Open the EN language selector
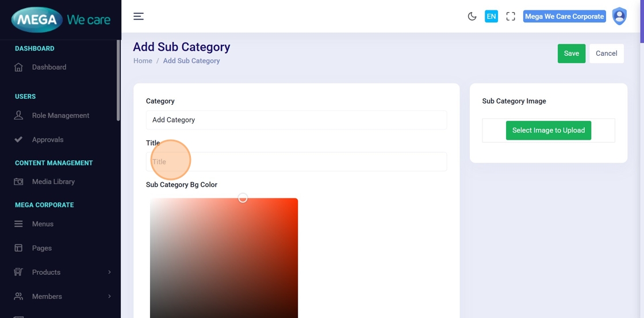The width and height of the screenshot is (644, 318). point(491,16)
